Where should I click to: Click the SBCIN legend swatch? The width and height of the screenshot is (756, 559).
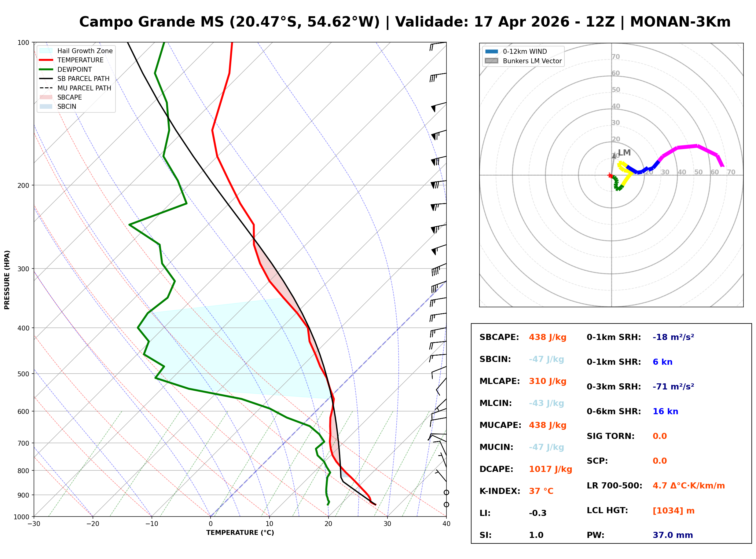coord(46,106)
